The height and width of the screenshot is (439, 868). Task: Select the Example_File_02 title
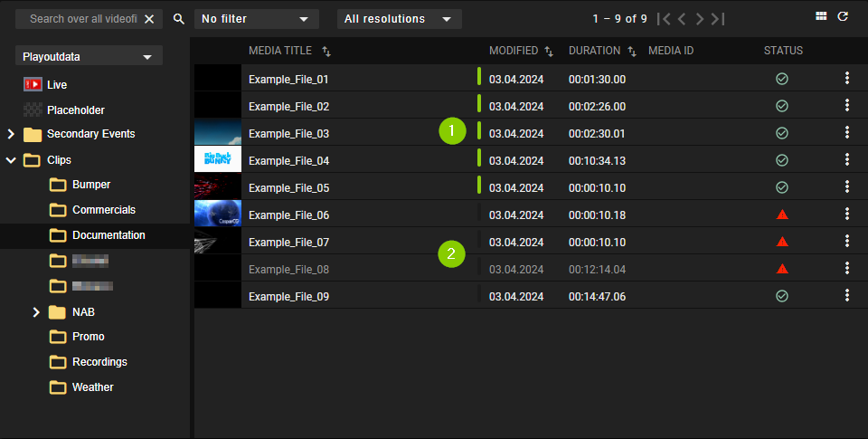coord(288,107)
